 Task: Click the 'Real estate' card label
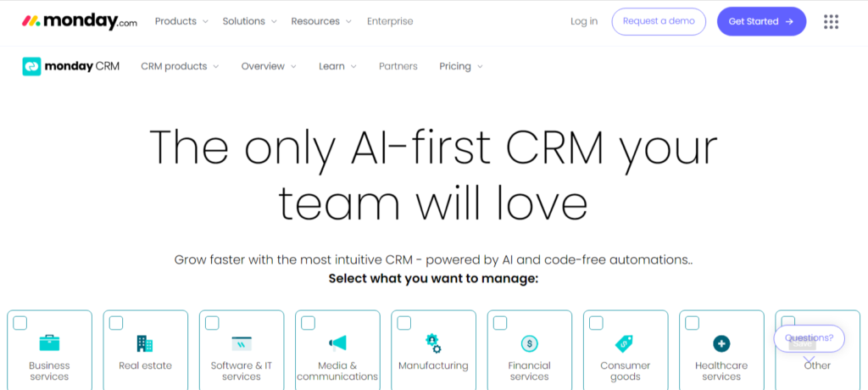pyautogui.click(x=145, y=365)
